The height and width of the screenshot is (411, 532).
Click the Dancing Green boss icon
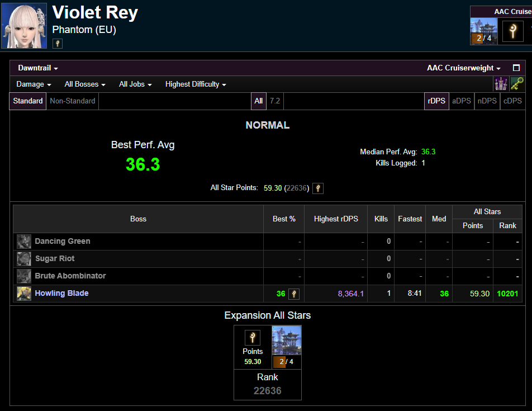pos(24,242)
